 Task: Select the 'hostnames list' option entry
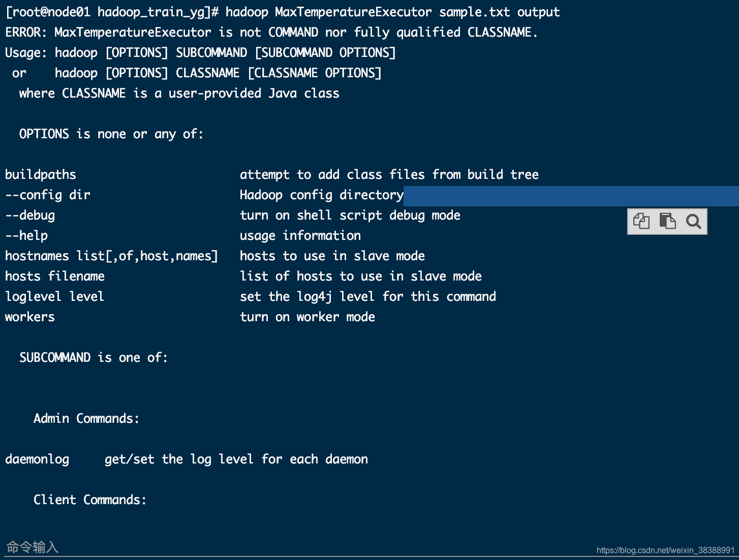[x=111, y=256]
